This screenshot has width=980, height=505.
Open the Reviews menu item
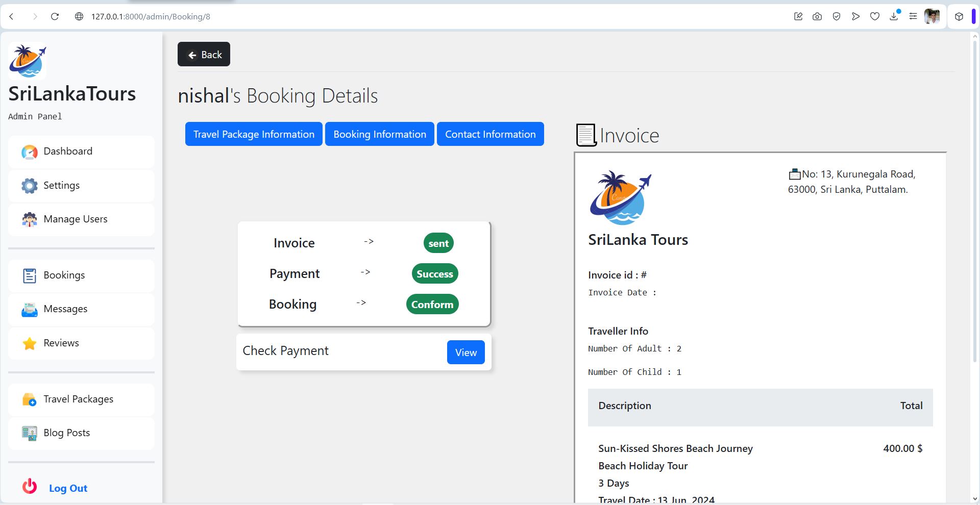tap(81, 343)
